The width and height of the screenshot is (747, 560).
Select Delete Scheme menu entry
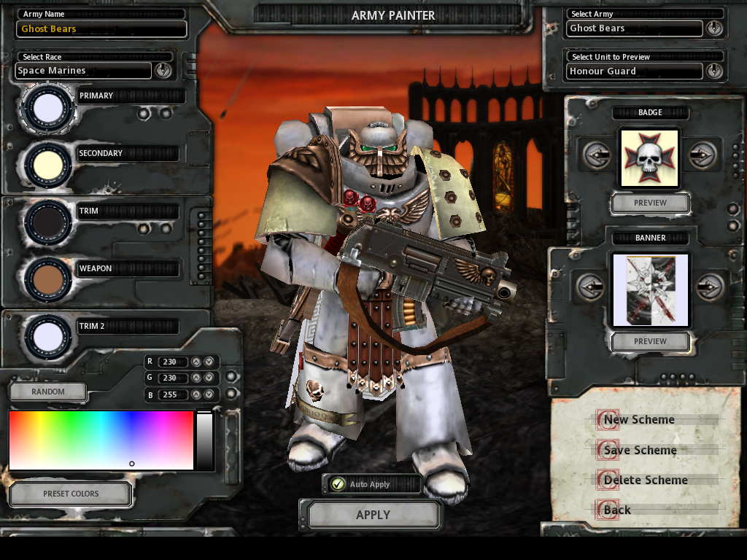pyautogui.click(x=646, y=480)
